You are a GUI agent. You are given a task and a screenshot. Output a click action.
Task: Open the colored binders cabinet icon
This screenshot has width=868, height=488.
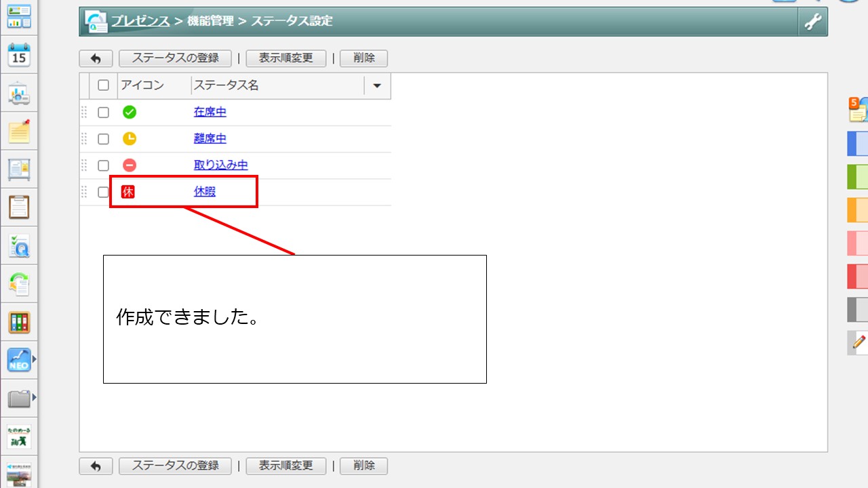point(19,322)
